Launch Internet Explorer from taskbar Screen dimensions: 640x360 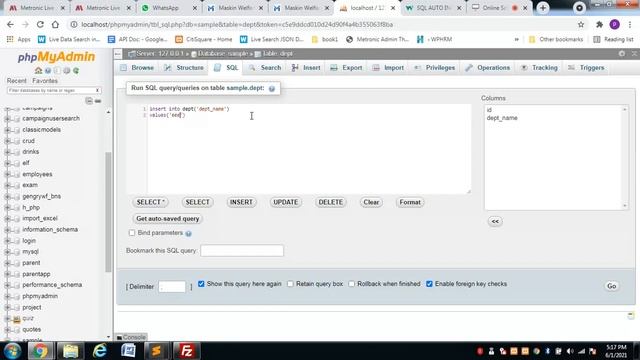pos(100,351)
